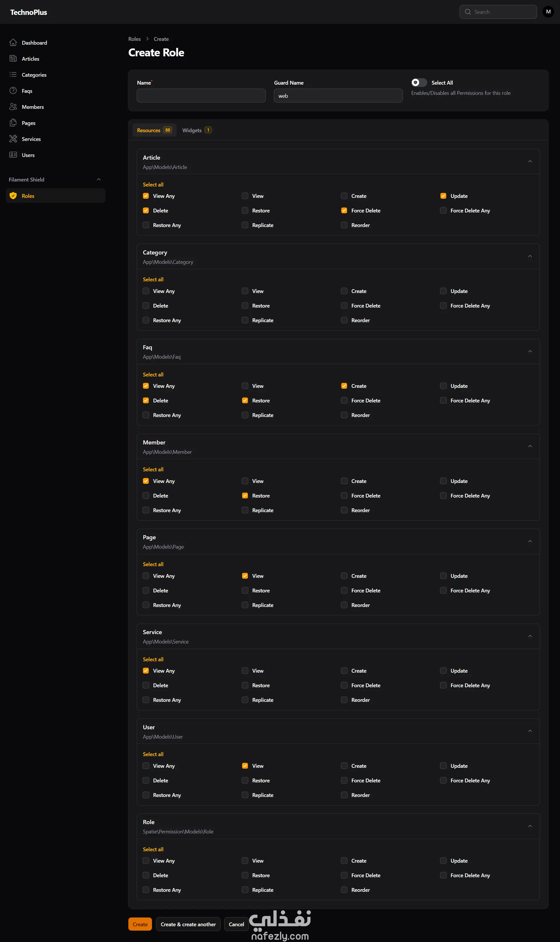Uncheck Faq Restore checkbox
Screen dimensions: 560x942
[245, 401]
